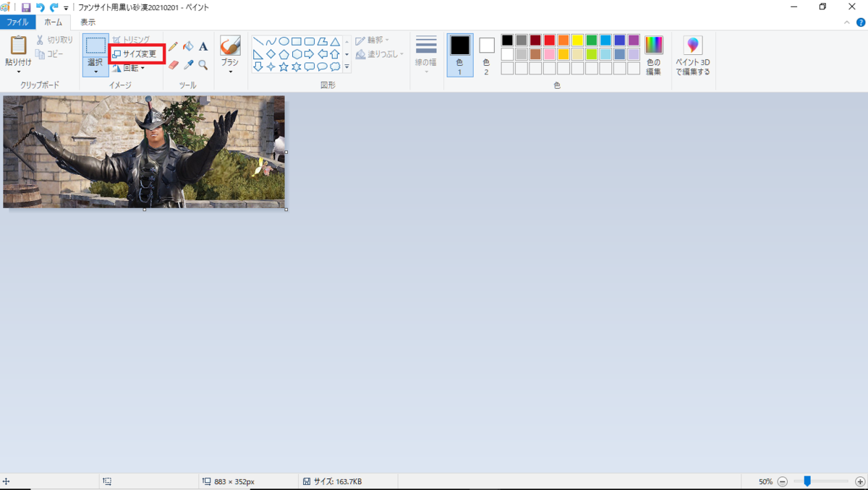Open the 線の幅 (Line width) dropdown

(426, 55)
